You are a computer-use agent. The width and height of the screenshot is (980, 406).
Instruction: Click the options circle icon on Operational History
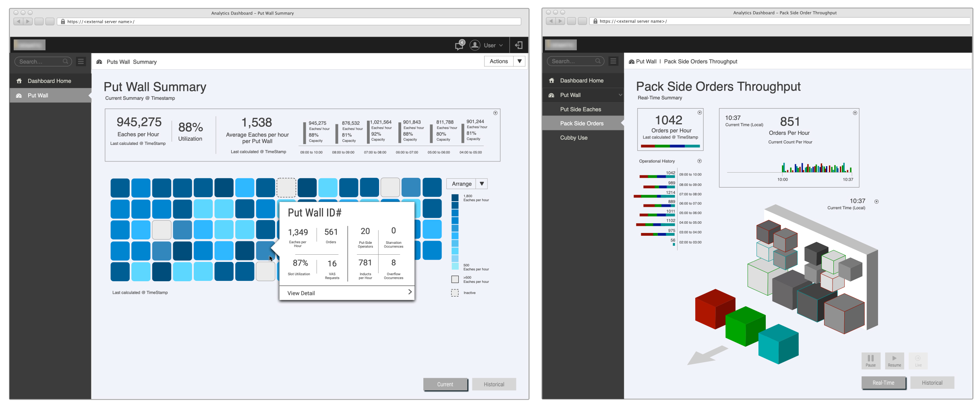pos(699,161)
